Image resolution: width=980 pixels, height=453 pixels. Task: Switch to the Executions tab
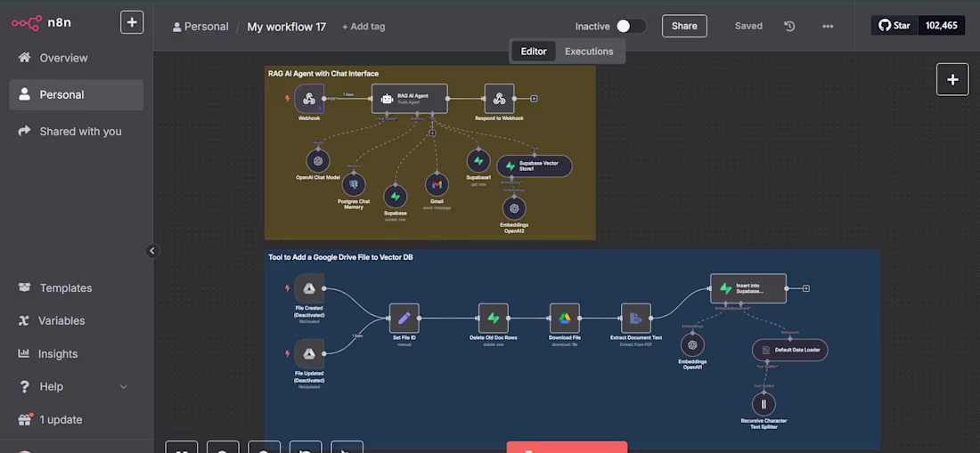click(589, 51)
